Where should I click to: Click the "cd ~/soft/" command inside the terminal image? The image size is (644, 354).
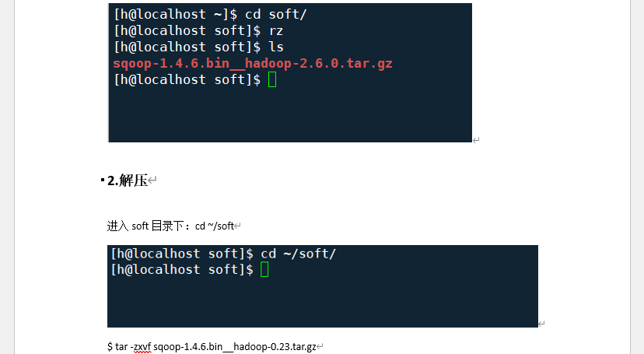[x=299, y=254]
